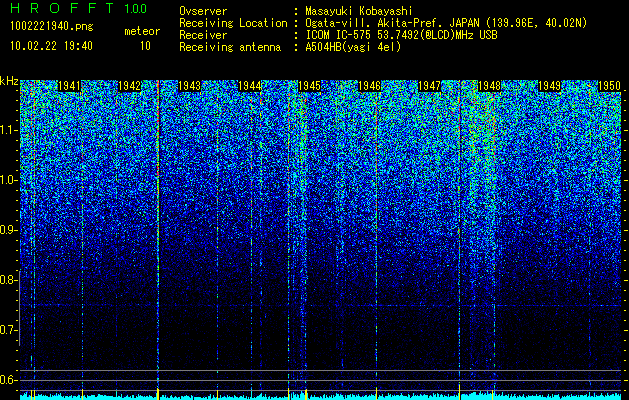The image size is (629, 400).
Task: Click the 0.9 frequency axis label
Action: pos(8,230)
